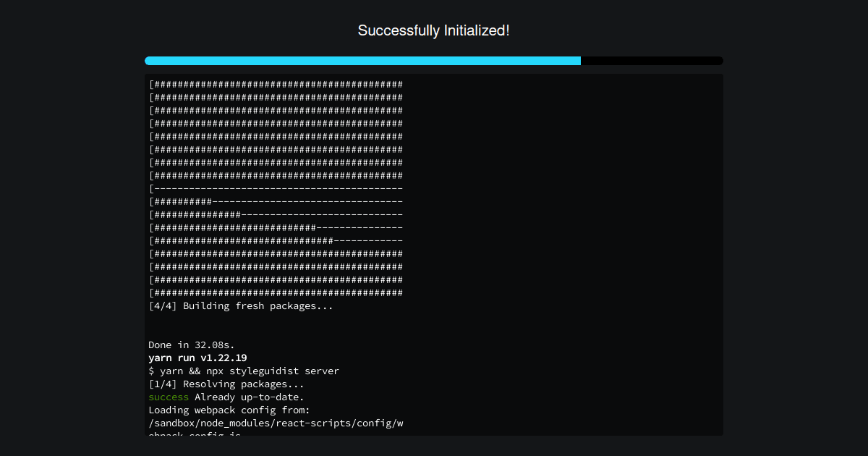The image size is (868, 456).
Task: Click the last fully filled hash row
Action: (x=276, y=292)
